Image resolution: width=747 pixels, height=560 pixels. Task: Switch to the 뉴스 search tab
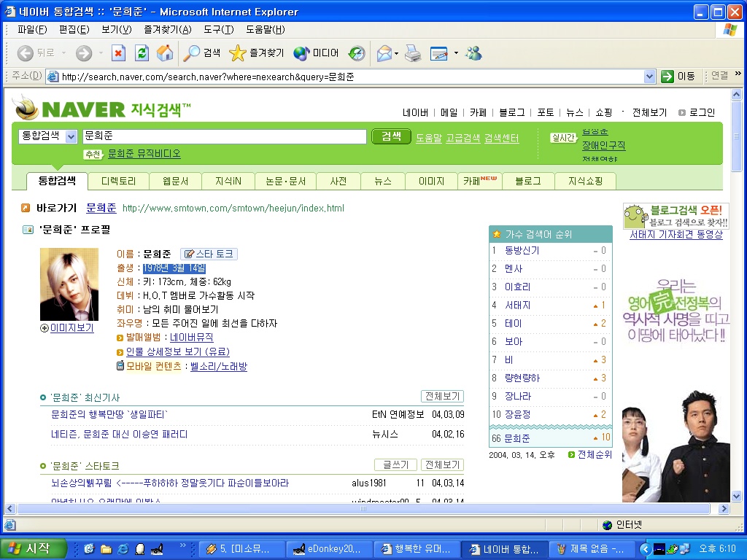coord(382,181)
